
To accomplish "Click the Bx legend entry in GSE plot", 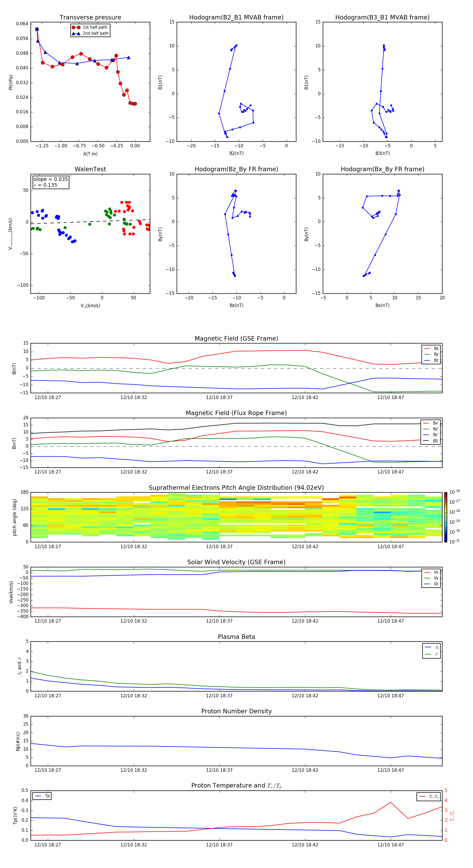I will (x=431, y=349).
